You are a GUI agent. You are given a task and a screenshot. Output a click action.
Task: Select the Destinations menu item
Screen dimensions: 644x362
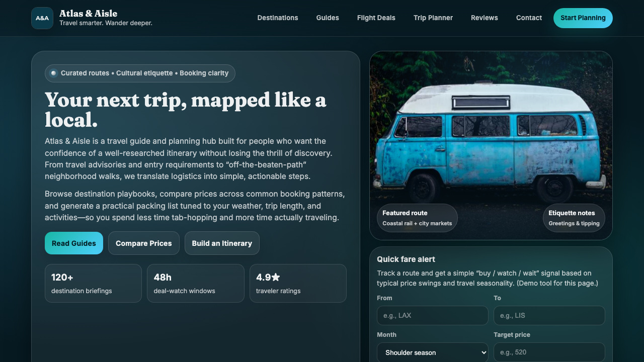pyautogui.click(x=277, y=18)
